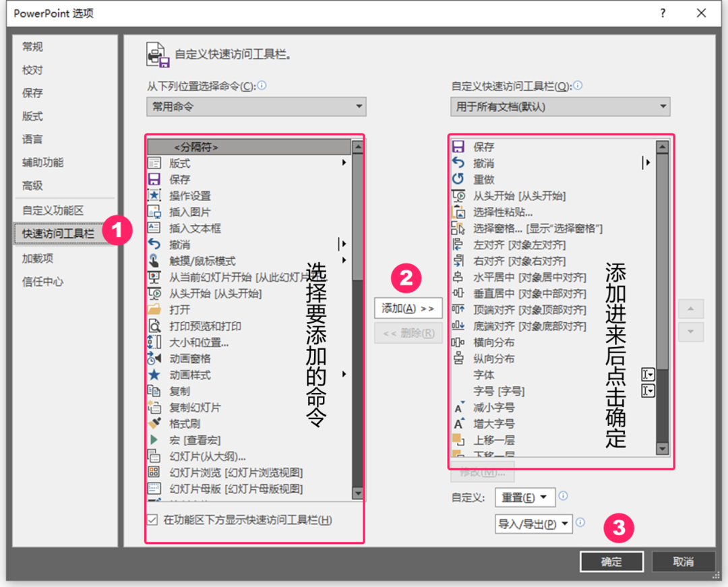This screenshot has height=587, width=728.
Task: Click the 添加(A) button to add command
Action: tap(408, 308)
